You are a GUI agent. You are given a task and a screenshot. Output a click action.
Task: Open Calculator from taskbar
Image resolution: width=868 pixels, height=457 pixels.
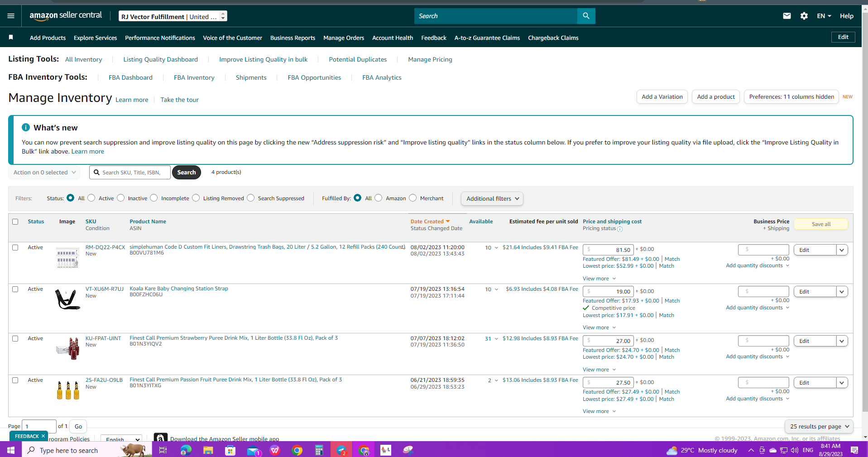pyautogui.click(x=319, y=450)
